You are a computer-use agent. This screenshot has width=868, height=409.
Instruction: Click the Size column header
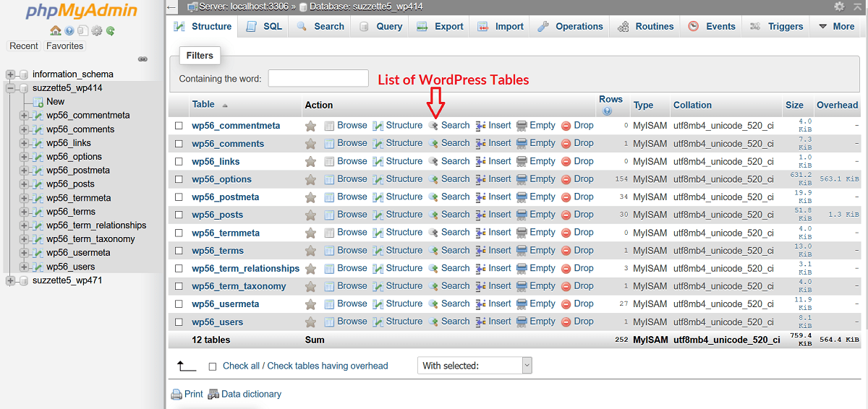tap(794, 105)
